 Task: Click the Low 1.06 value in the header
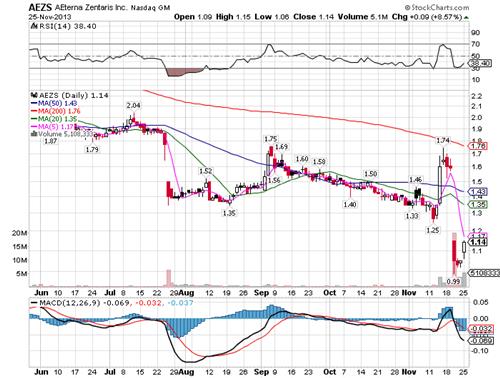pyautogui.click(x=272, y=17)
